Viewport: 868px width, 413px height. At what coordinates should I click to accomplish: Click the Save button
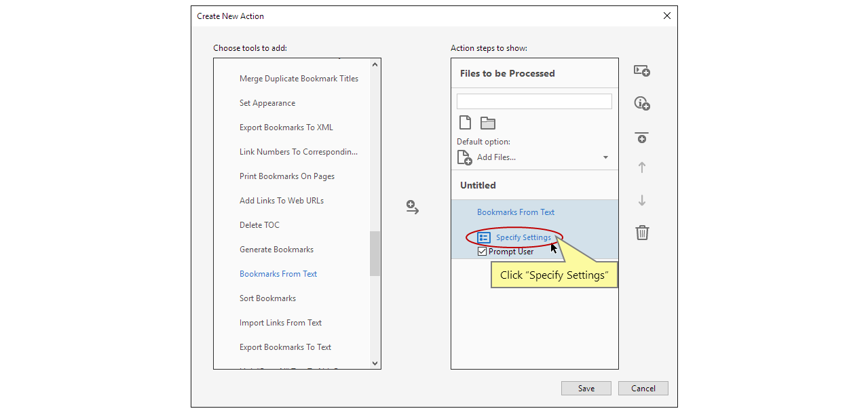[x=586, y=389]
